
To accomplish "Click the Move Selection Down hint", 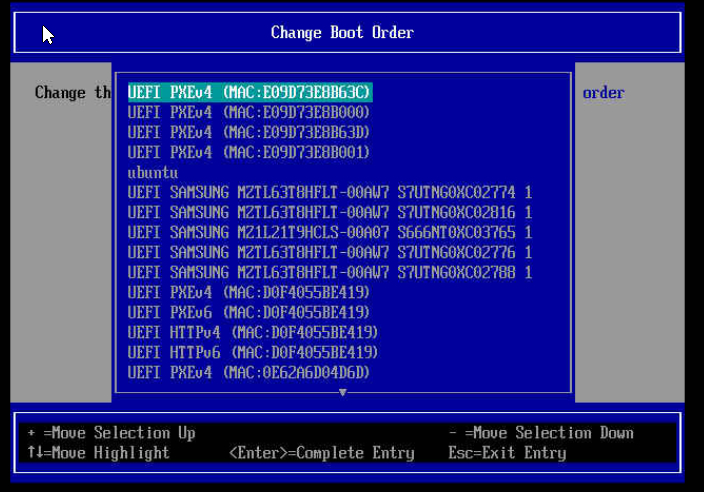I will (541, 433).
